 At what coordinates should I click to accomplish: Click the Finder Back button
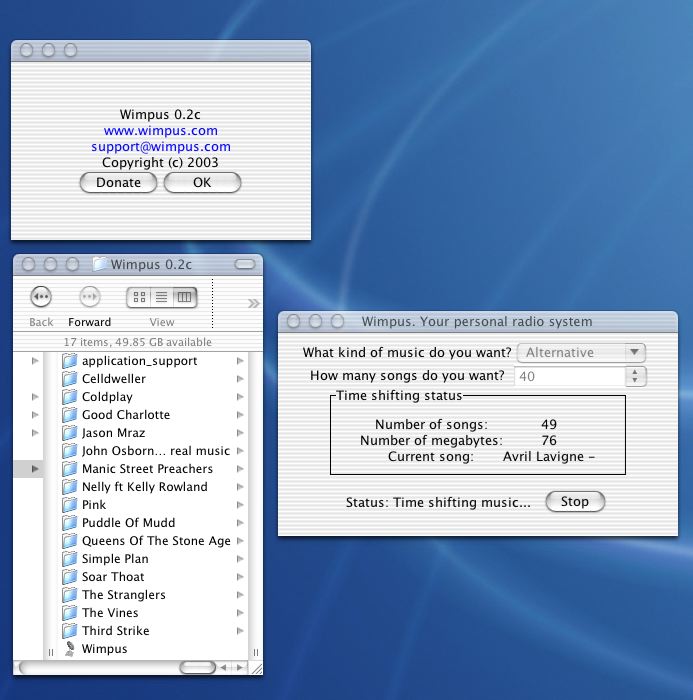point(41,297)
